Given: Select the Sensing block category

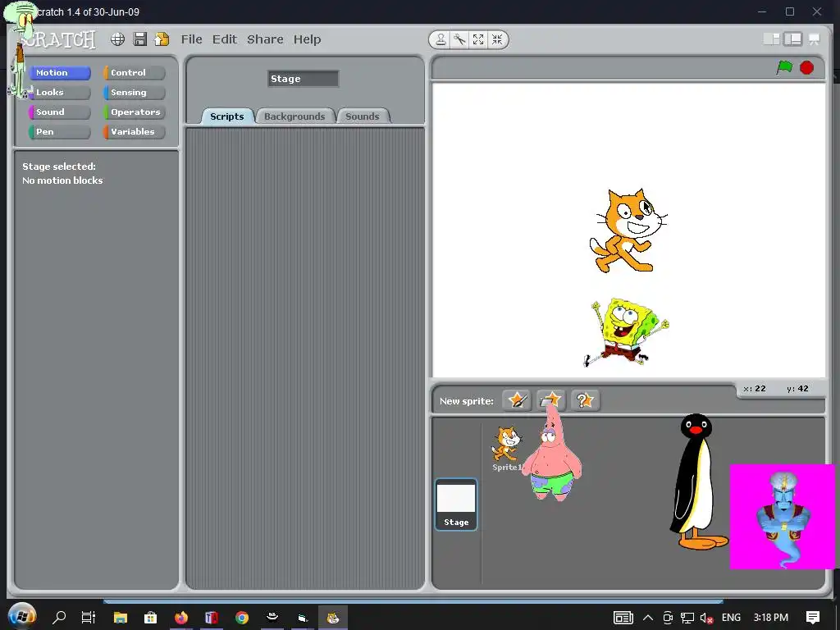Looking at the screenshot, I should (135, 92).
